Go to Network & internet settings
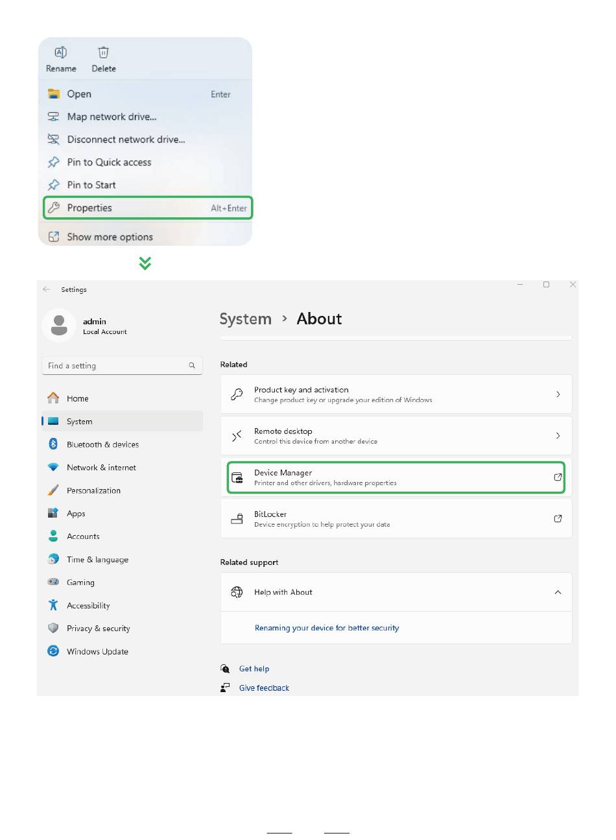This screenshot has height=840, width=616. tap(101, 468)
